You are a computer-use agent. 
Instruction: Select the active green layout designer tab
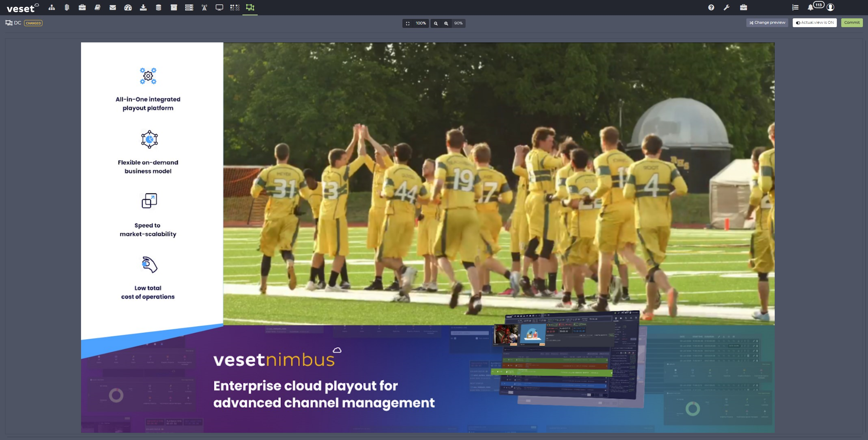click(x=250, y=7)
